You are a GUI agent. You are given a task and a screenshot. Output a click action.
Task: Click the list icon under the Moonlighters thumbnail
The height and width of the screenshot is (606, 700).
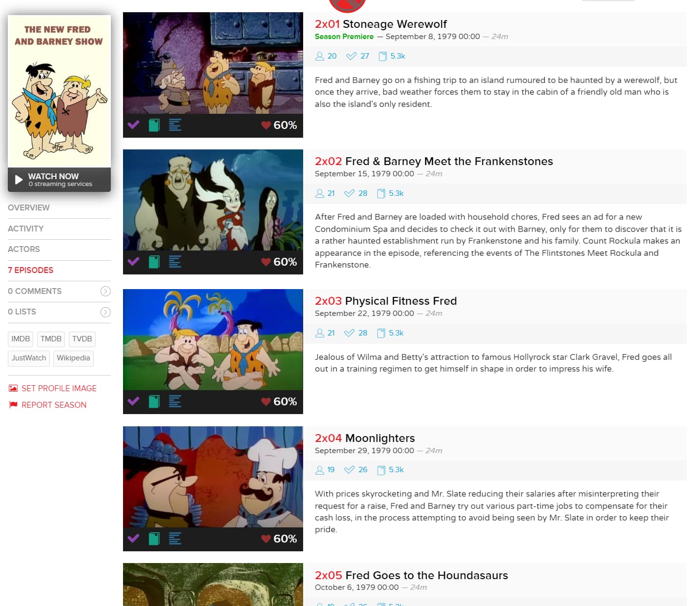point(175,539)
